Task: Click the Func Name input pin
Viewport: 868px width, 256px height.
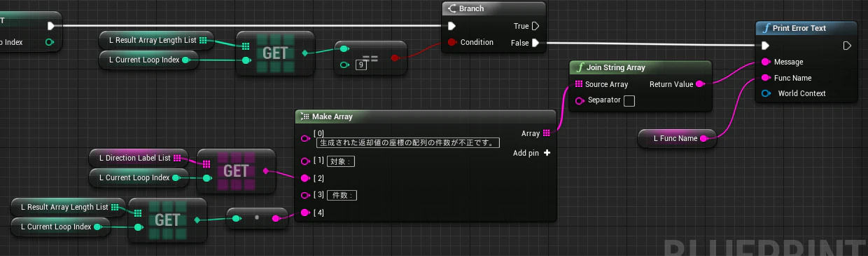Action: point(765,78)
